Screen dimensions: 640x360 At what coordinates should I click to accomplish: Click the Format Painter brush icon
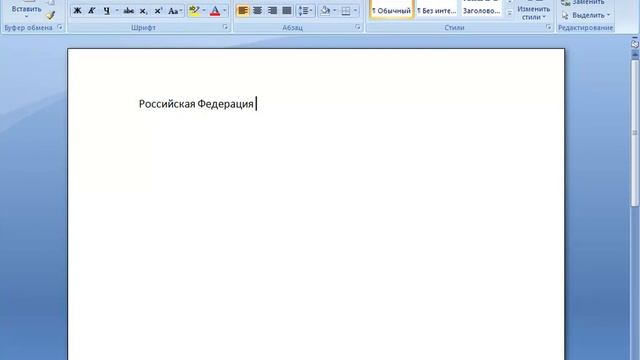pyautogui.click(x=50, y=16)
